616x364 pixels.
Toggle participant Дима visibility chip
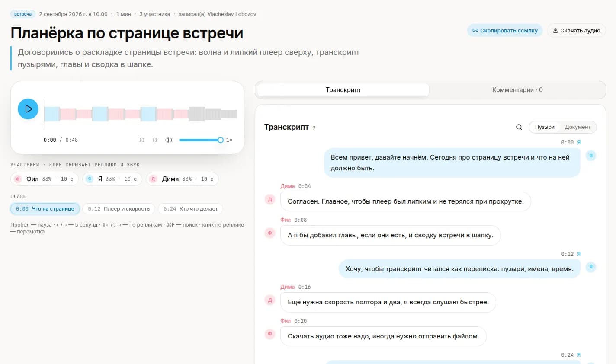pos(183,179)
